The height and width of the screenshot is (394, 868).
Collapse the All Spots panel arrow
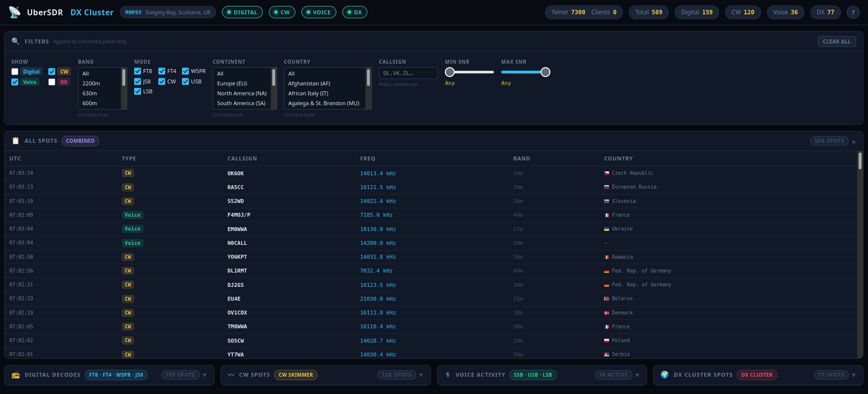click(854, 141)
